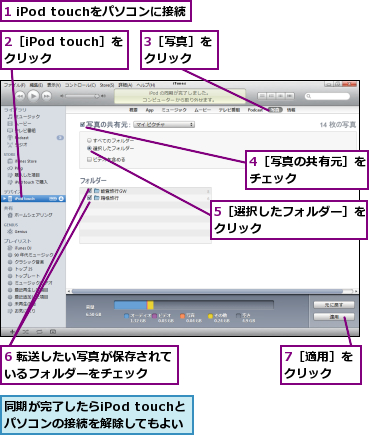
Task: Toggle the shuffle button at bottom
Action: pyautogui.click(x=26, y=332)
